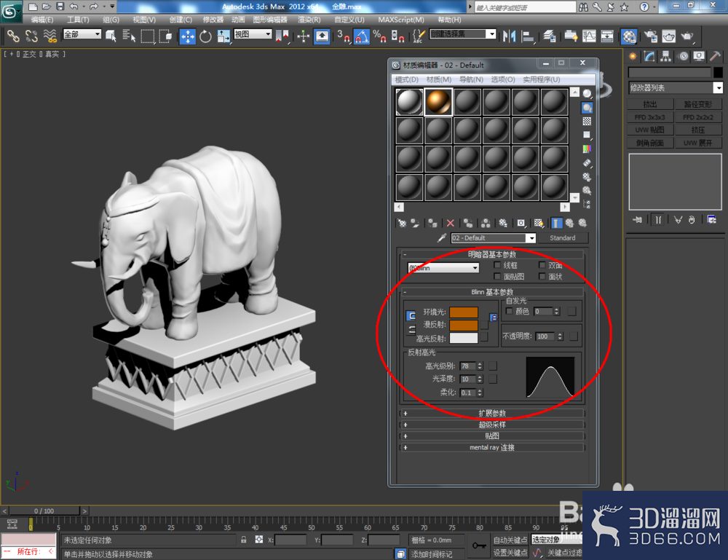Image resolution: width=728 pixels, height=560 pixels.
Task: Enable the 线框 wire checkbox
Action: [497, 265]
